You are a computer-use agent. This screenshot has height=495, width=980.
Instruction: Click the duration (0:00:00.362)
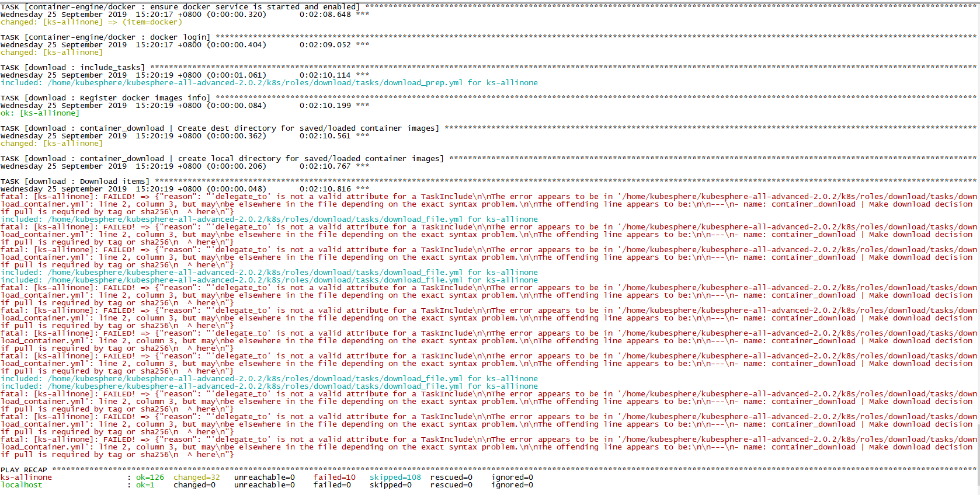tap(237, 136)
